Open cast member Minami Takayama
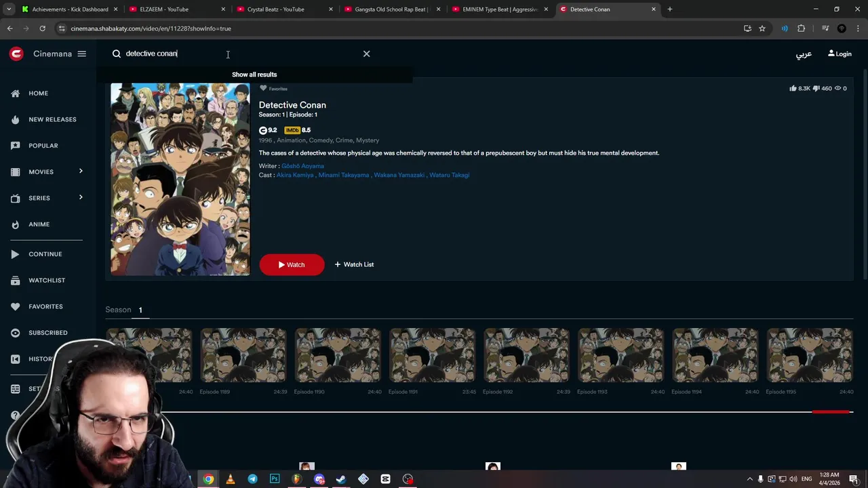The image size is (868, 488). pyautogui.click(x=344, y=175)
